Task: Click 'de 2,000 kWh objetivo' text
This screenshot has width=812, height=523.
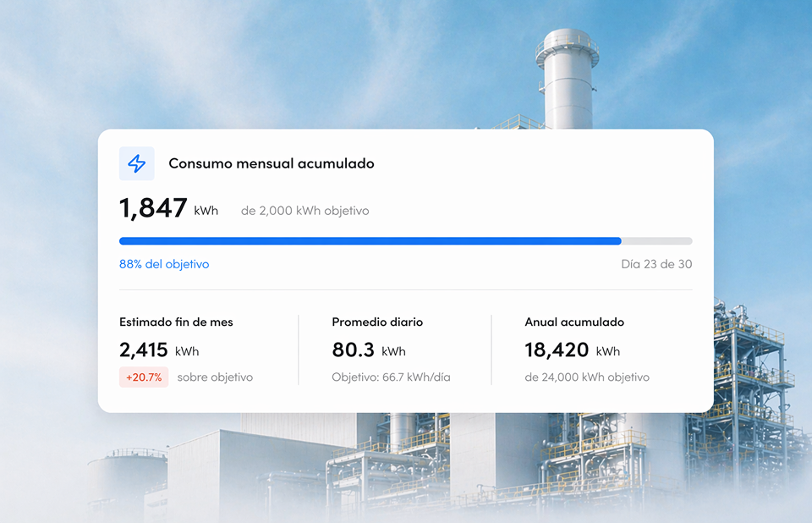Action: pos(305,211)
